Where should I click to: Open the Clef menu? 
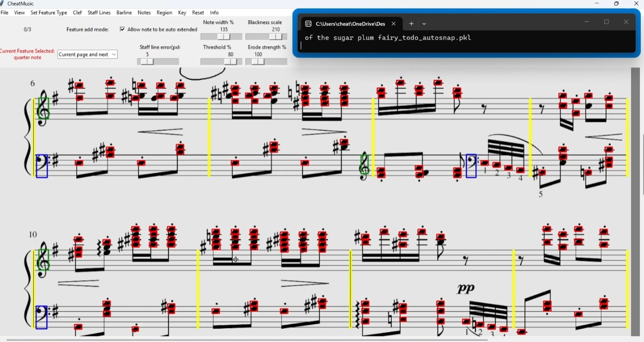click(x=78, y=13)
